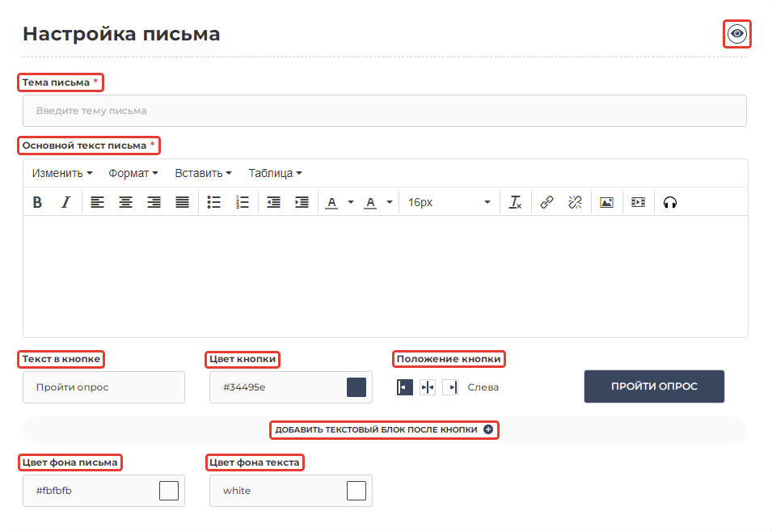
Task: Insert audio with the headphones icon
Action: [x=670, y=202]
